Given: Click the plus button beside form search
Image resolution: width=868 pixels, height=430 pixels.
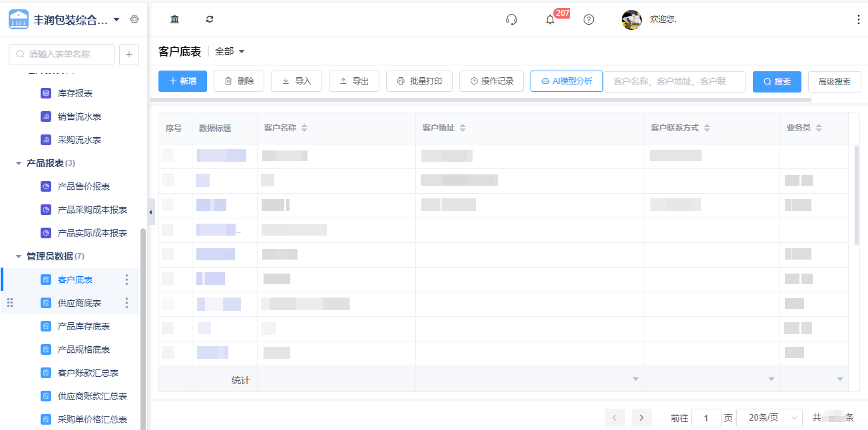Looking at the screenshot, I should pos(129,55).
